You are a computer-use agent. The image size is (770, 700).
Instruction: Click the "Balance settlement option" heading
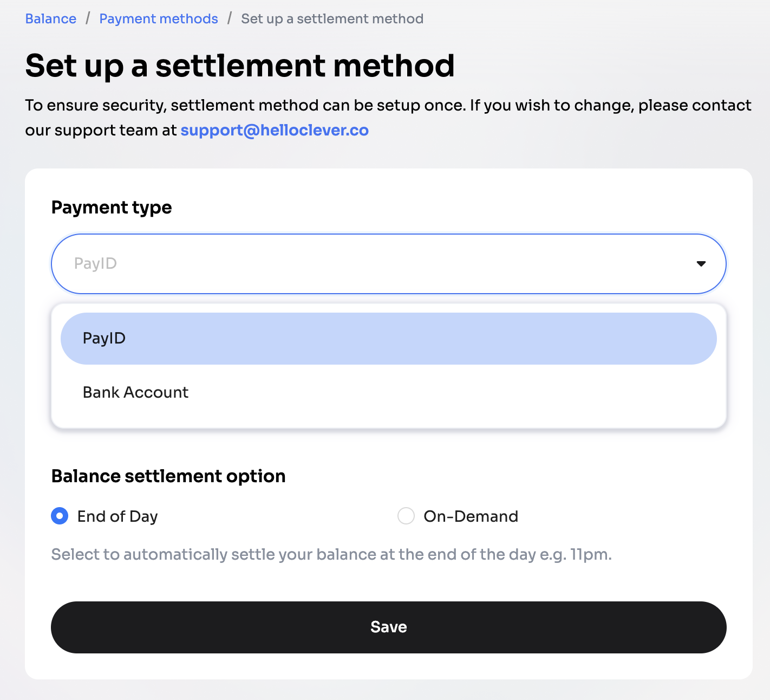(x=168, y=476)
